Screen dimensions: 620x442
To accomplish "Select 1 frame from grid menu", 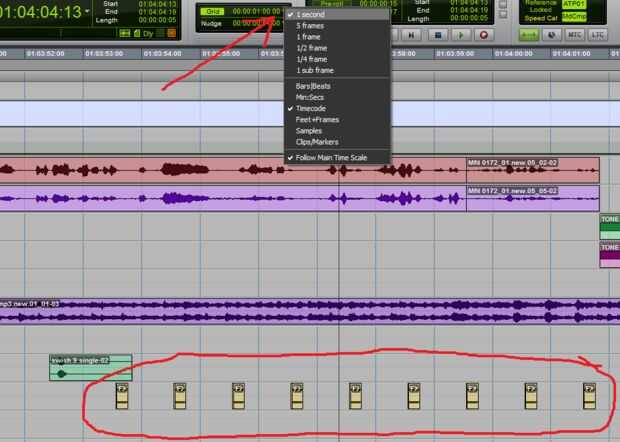I will point(338,37).
